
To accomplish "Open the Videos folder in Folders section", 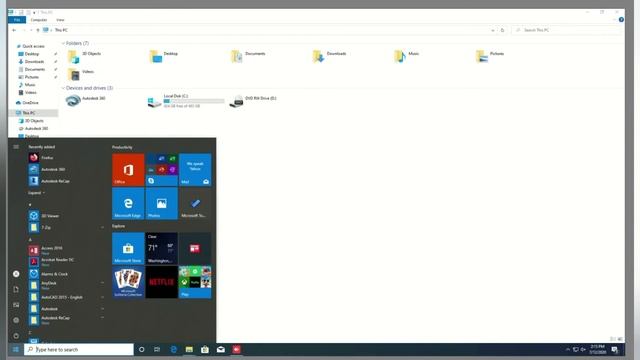I will coord(81,74).
